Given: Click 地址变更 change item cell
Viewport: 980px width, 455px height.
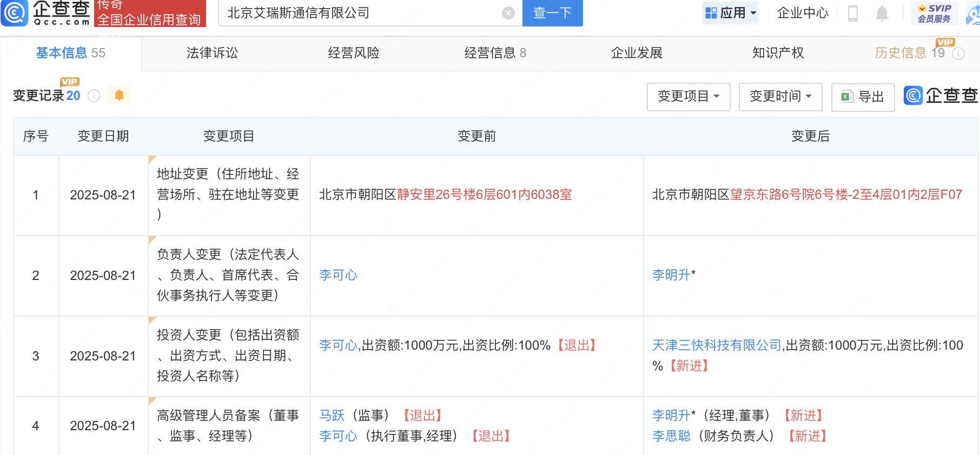Looking at the screenshot, I should (229, 195).
